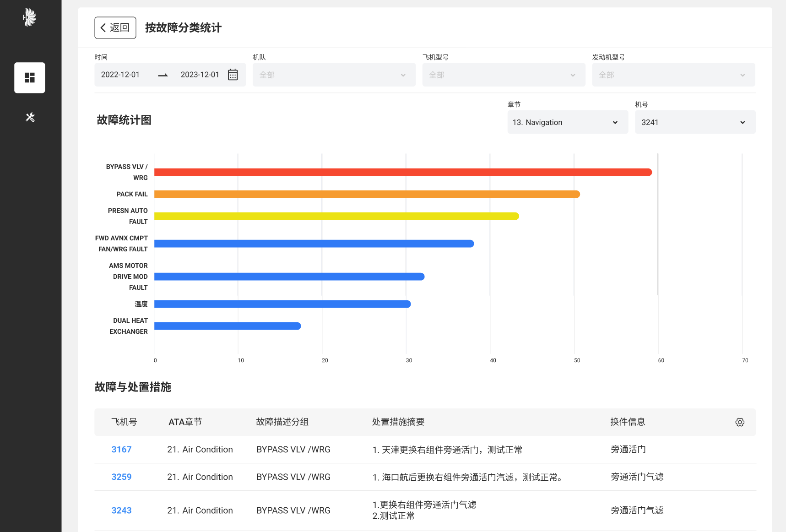Click the calendar icon in date range
The height and width of the screenshot is (532, 786).
[x=233, y=75]
